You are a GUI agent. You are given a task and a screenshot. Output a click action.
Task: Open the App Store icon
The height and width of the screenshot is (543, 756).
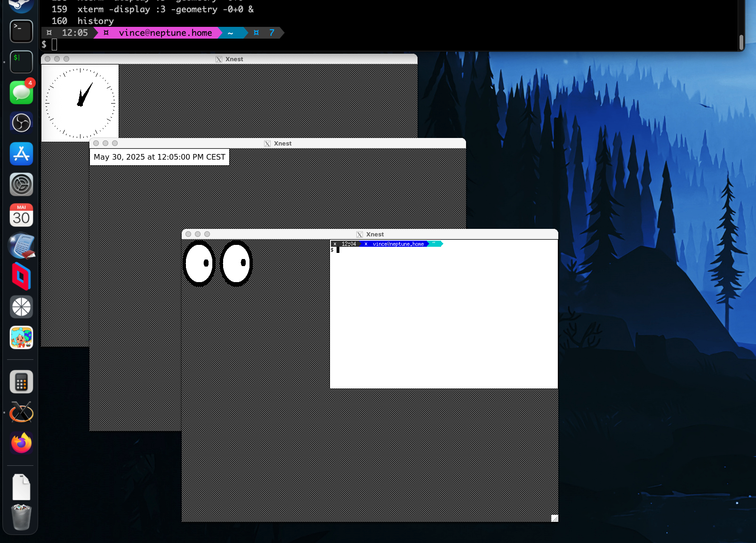click(x=21, y=154)
